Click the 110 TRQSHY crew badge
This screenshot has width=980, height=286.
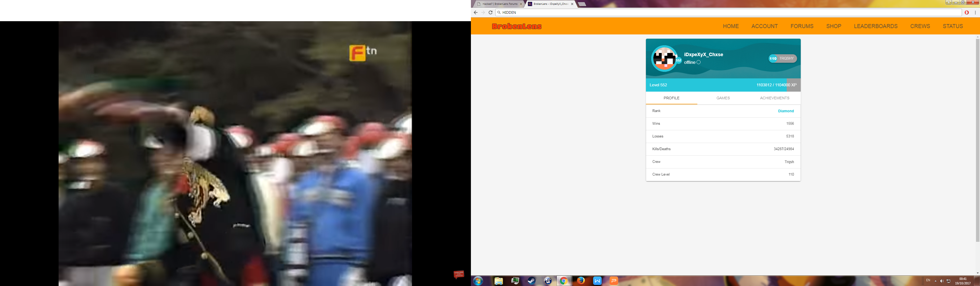pyautogui.click(x=782, y=59)
